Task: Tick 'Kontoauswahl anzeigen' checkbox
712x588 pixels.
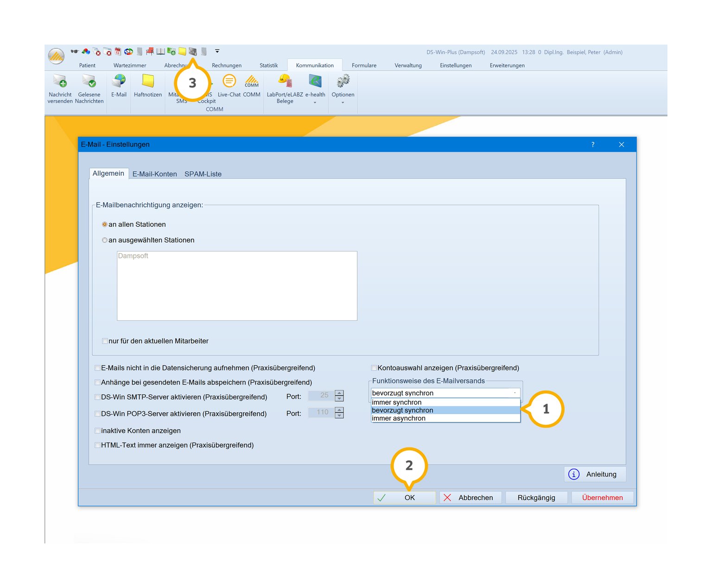Action: (x=374, y=368)
